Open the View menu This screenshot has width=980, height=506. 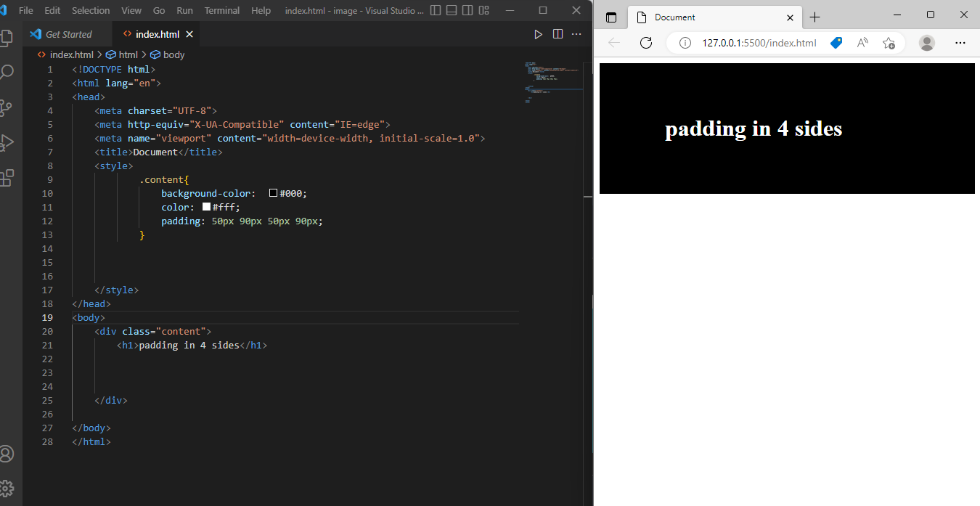[x=131, y=10]
